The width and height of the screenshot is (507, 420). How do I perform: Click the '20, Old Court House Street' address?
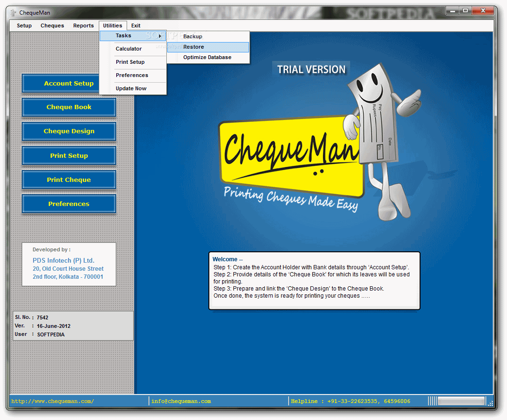click(68, 269)
